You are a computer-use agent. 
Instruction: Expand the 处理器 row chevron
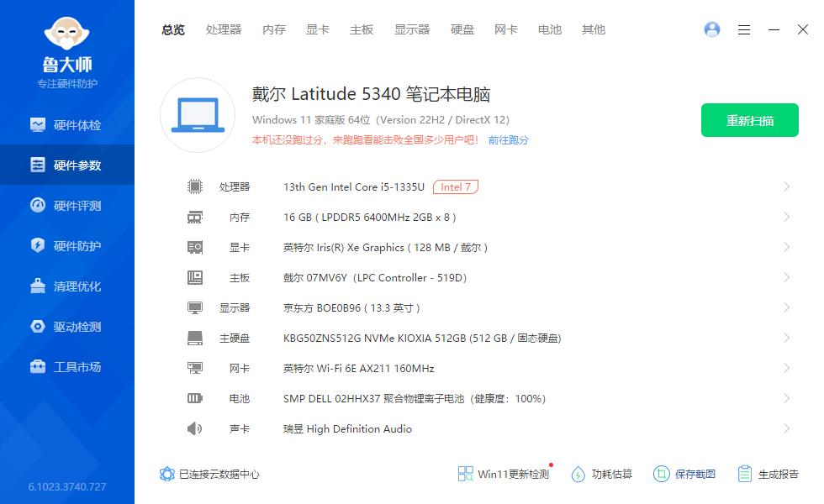point(787,186)
